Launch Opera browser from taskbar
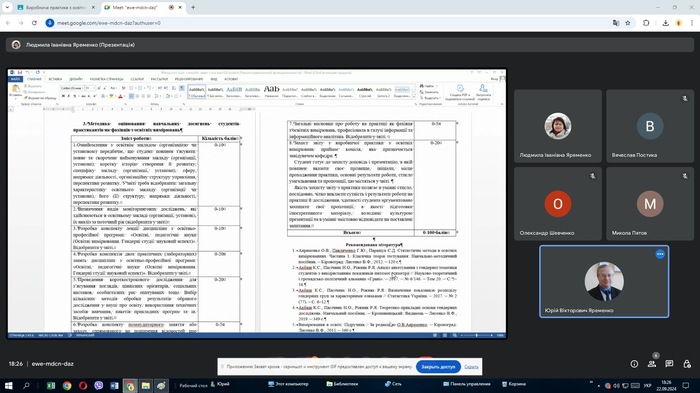 pyautogui.click(x=83, y=385)
